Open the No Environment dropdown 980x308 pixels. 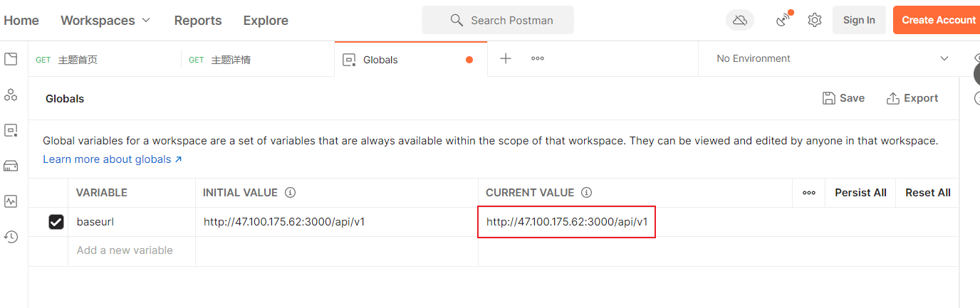(832, 58)
